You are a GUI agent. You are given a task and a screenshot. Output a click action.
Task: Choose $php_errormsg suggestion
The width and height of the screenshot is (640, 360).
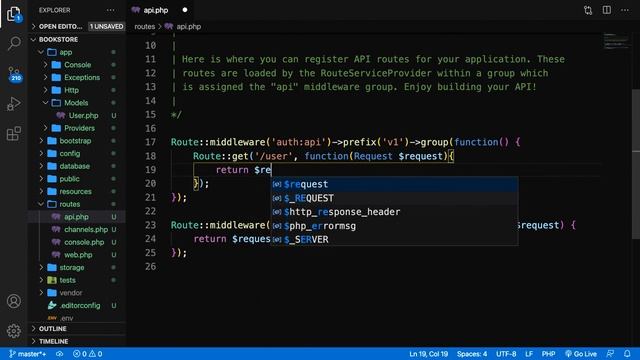pyautogui.click(x=395, y=226)
